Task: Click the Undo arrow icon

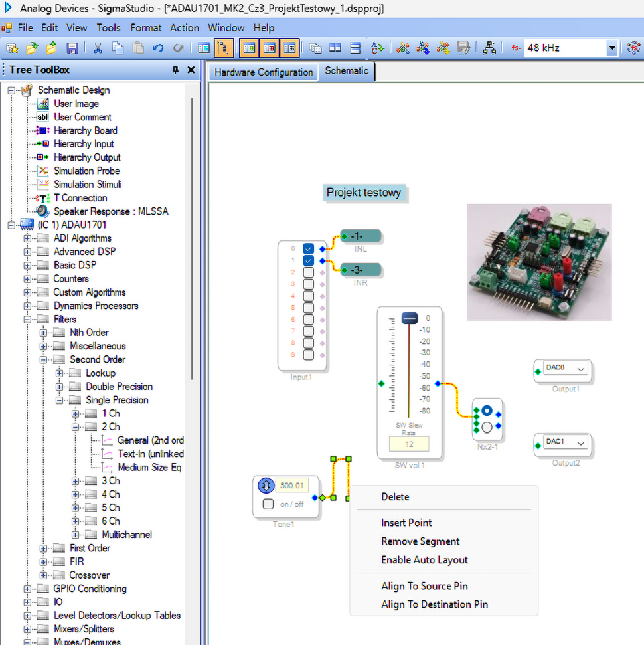Action: point(158,48)
